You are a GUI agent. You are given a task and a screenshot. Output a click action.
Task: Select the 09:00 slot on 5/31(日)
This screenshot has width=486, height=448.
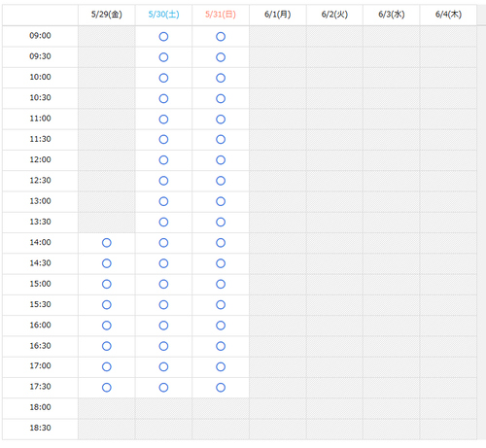(221, 37)
